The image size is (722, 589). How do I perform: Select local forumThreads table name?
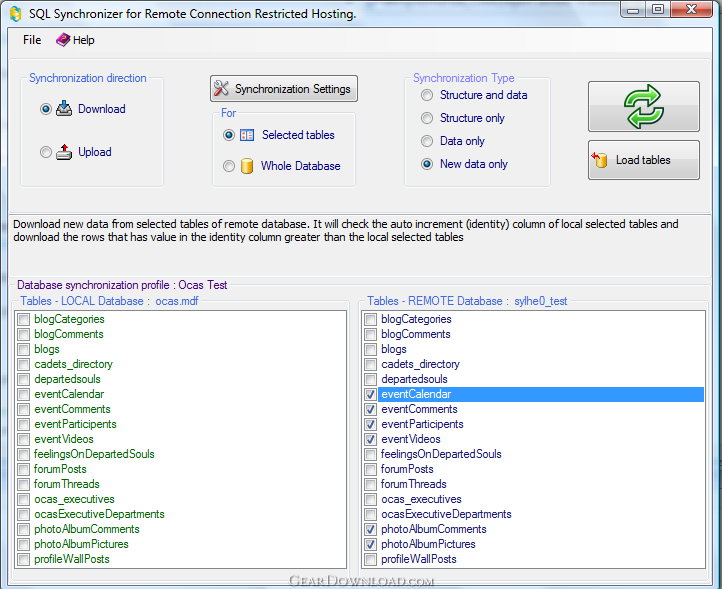pyautogui.click(x=66, y=484)
